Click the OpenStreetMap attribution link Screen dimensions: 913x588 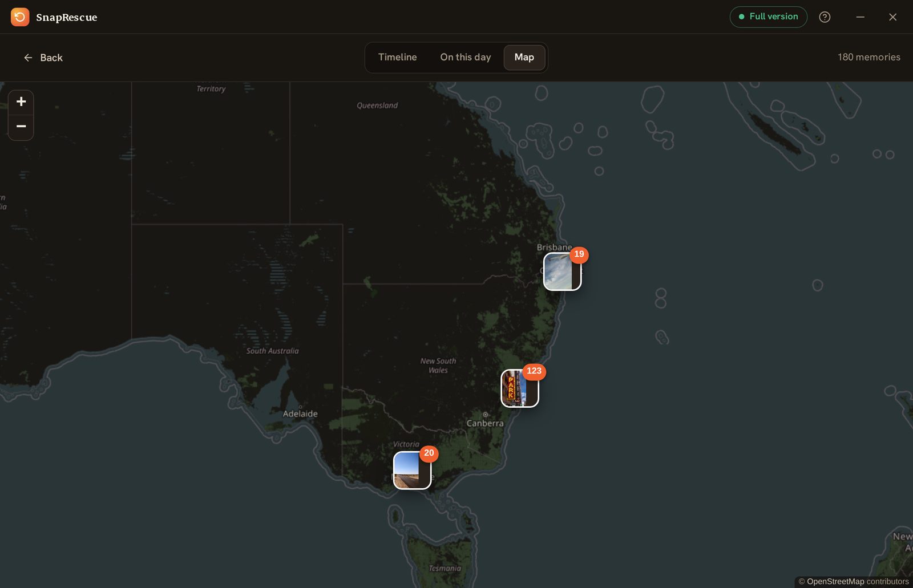tap(835, 582)
